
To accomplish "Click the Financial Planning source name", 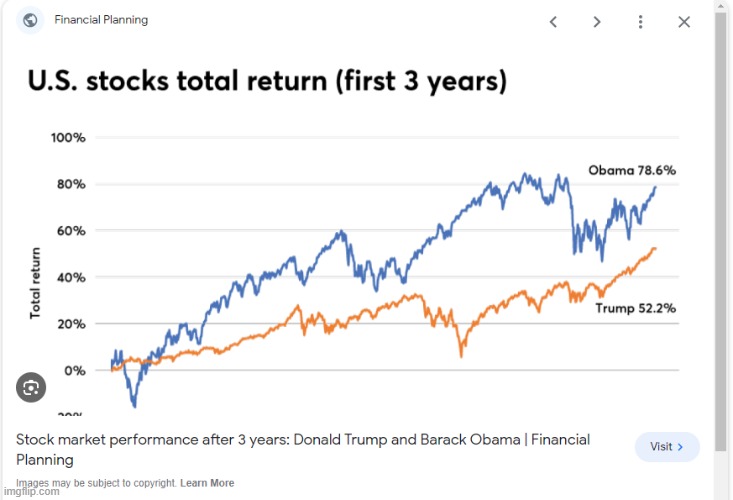I will pos(101,20).
